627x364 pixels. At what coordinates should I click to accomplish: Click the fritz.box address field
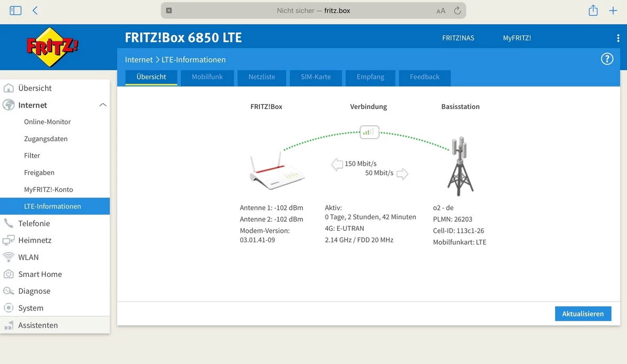pos(313,10)
